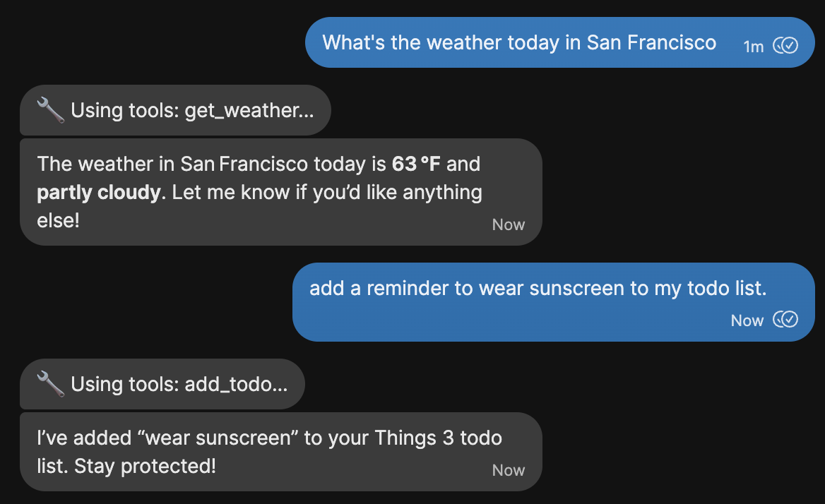The height and width of the screenshot is (504, 825).
Task: Click "San Francisco" in the user's weather question
Action: [651, 42]
